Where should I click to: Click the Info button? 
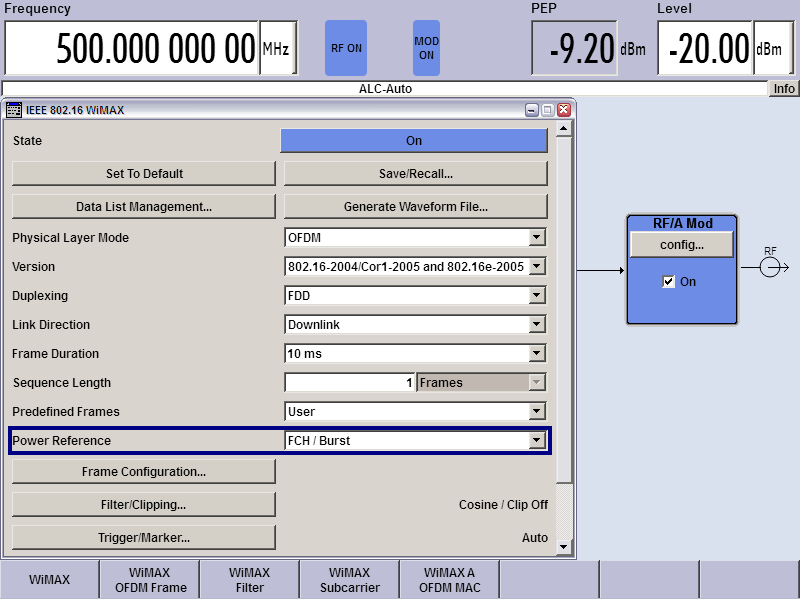[x=784, y=88]
